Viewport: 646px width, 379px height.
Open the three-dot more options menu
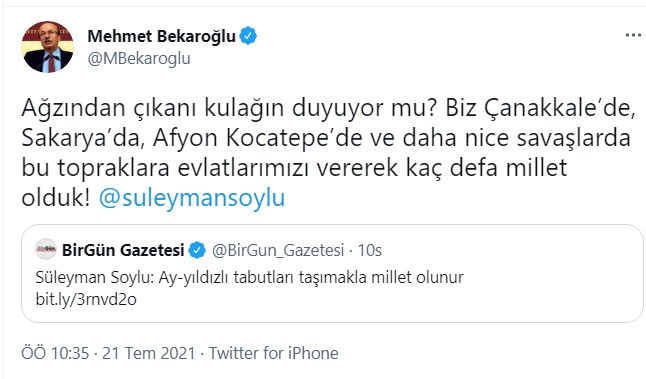point(633,36)
